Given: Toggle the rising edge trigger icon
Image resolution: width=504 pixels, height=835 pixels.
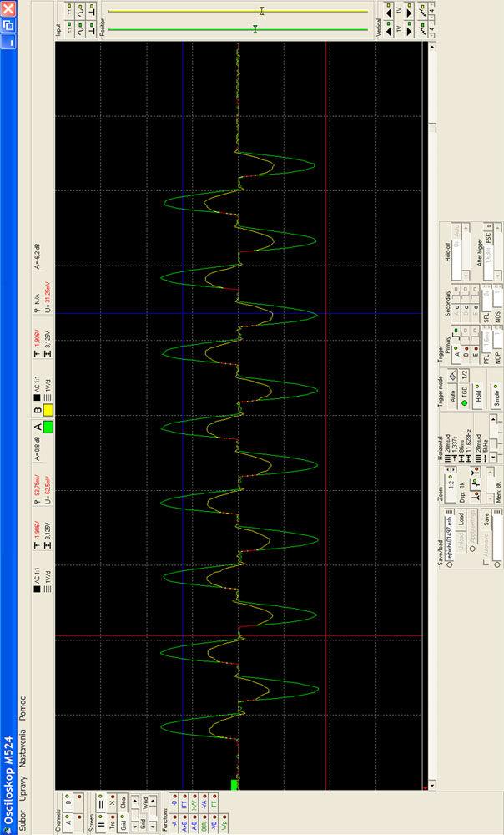Looking at the screenshot, I should (456, 335).
